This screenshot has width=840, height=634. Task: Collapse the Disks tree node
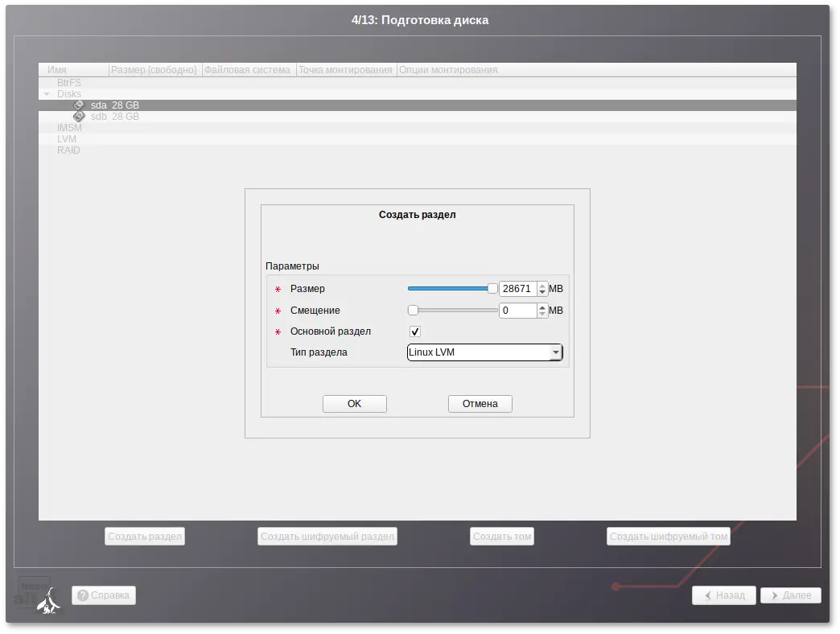[47, 93]
